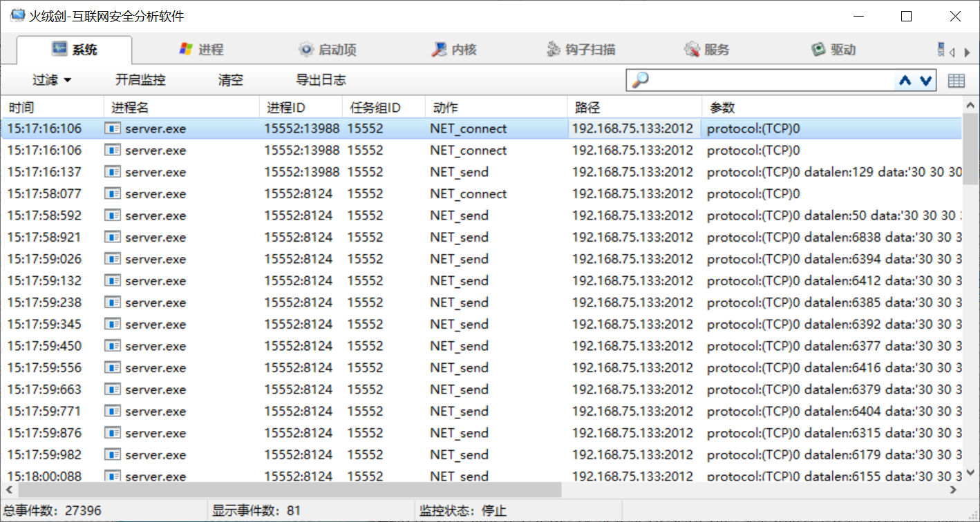Click the horizontal scrollbar thumb
The width and height of the screenshot is (980, 522).
288,490
